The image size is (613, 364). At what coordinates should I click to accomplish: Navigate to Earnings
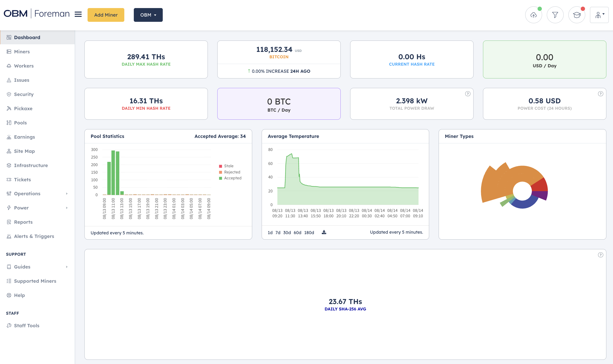pos(37,137)
